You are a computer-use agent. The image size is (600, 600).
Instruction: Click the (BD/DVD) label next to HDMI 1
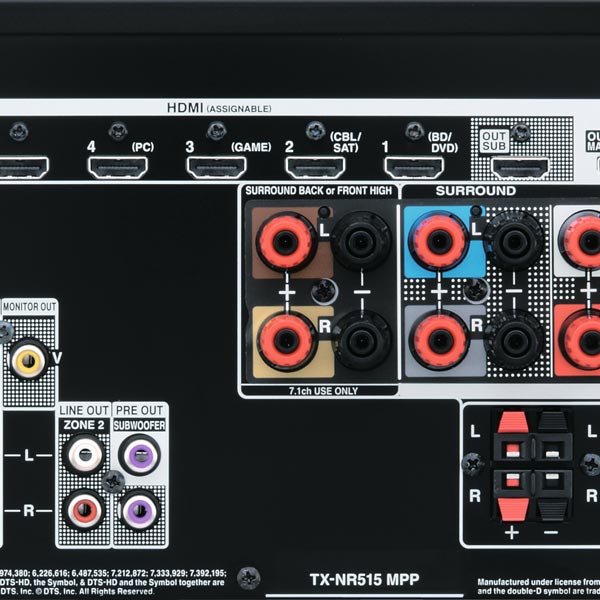click(x=443, y=142)
